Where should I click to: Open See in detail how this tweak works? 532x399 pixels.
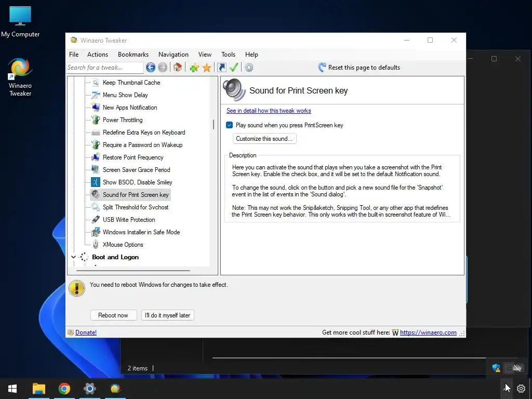[269, 111]
